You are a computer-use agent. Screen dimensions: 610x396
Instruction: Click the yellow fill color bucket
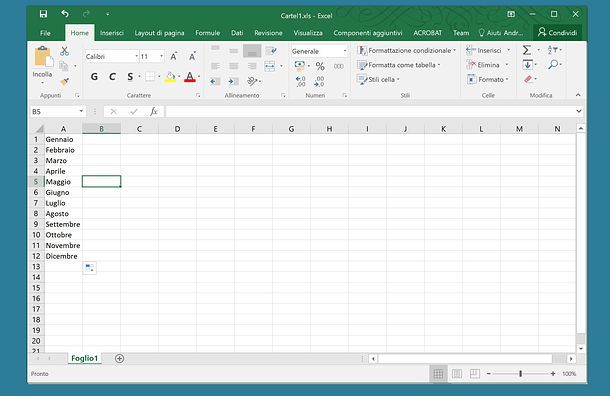pyautogui.click(x=170, y=77)
